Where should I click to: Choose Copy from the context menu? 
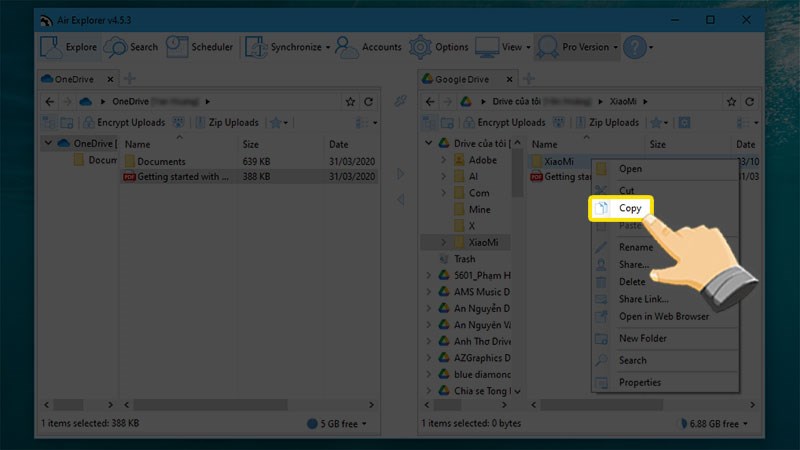point(630,208)
